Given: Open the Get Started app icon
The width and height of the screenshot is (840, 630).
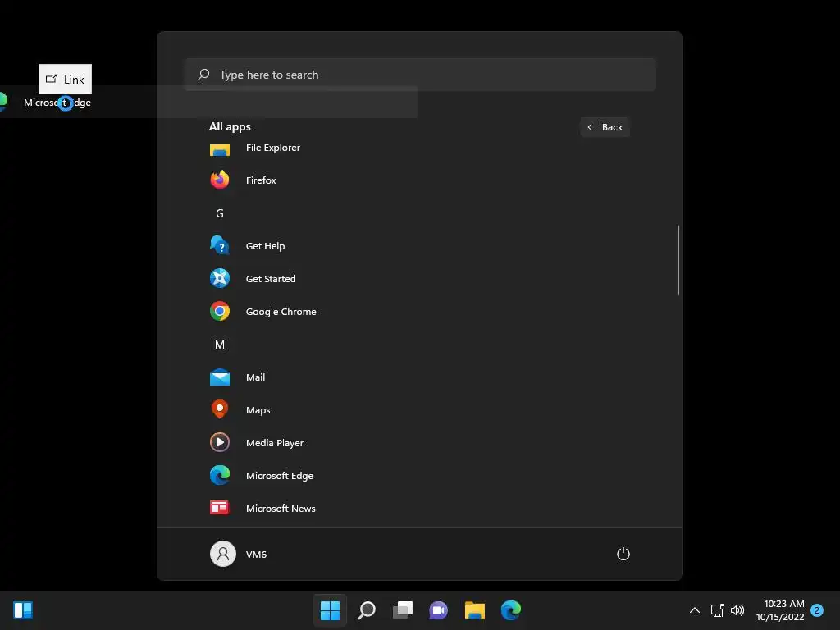Looking at the screenshot, I should [220, 278].
